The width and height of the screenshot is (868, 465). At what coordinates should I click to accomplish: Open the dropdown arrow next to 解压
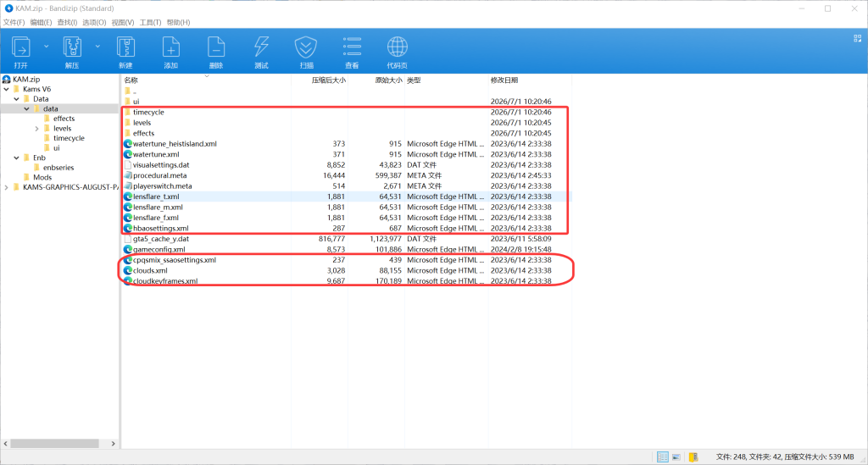97,47
